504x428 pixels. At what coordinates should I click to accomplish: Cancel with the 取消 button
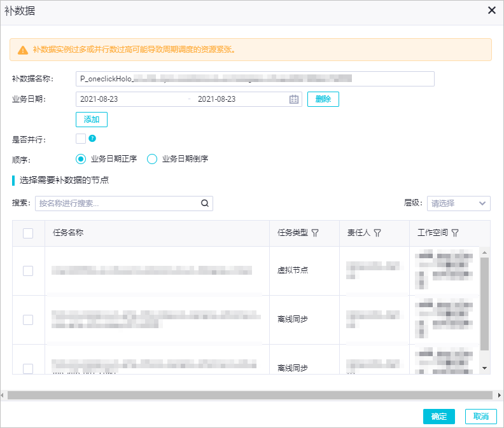point(481,417)
